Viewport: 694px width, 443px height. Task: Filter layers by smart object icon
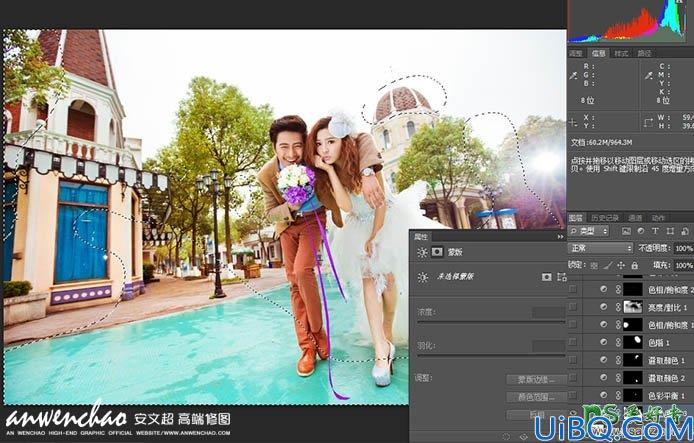coord(685,231)
